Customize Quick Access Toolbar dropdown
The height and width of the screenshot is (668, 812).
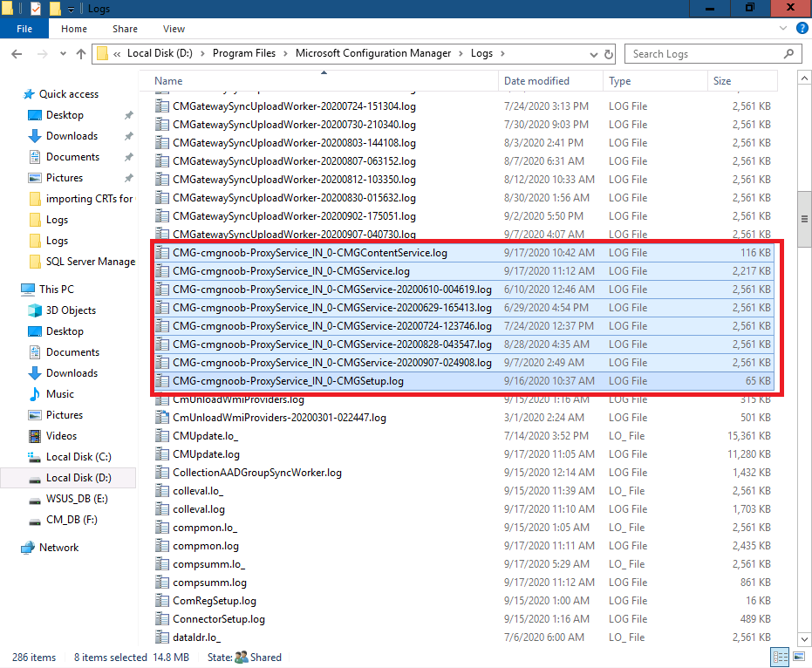point(71,9)
